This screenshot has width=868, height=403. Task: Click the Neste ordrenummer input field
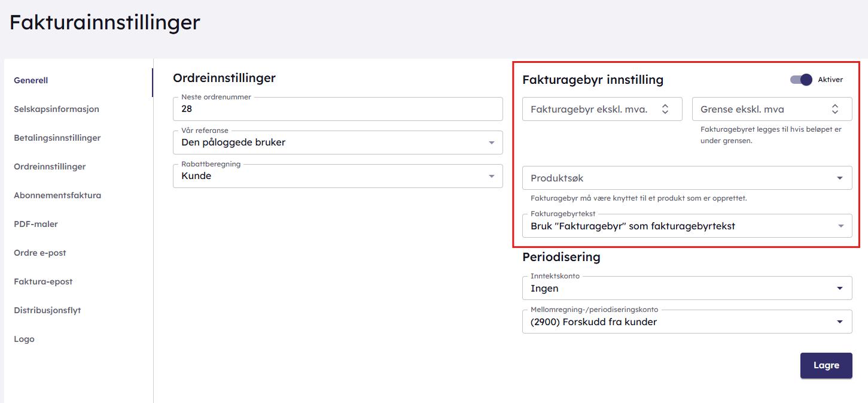point(337,109)
